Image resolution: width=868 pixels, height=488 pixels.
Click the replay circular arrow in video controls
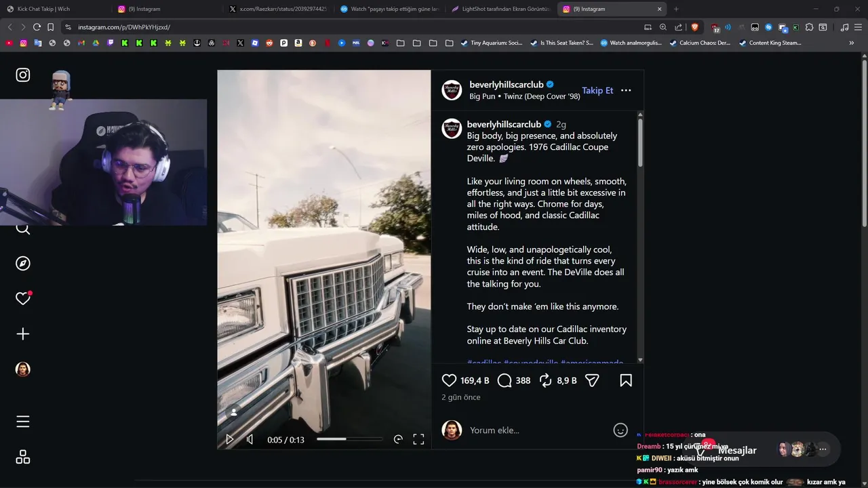[x=398, y=439]
